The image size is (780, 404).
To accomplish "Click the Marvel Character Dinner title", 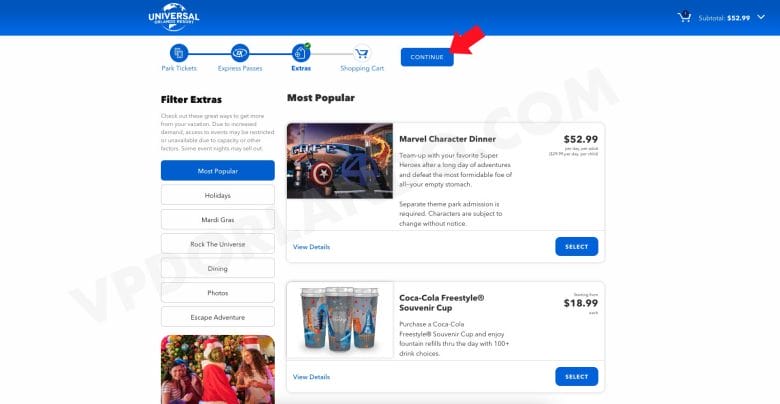I will [x=447, y=139].
